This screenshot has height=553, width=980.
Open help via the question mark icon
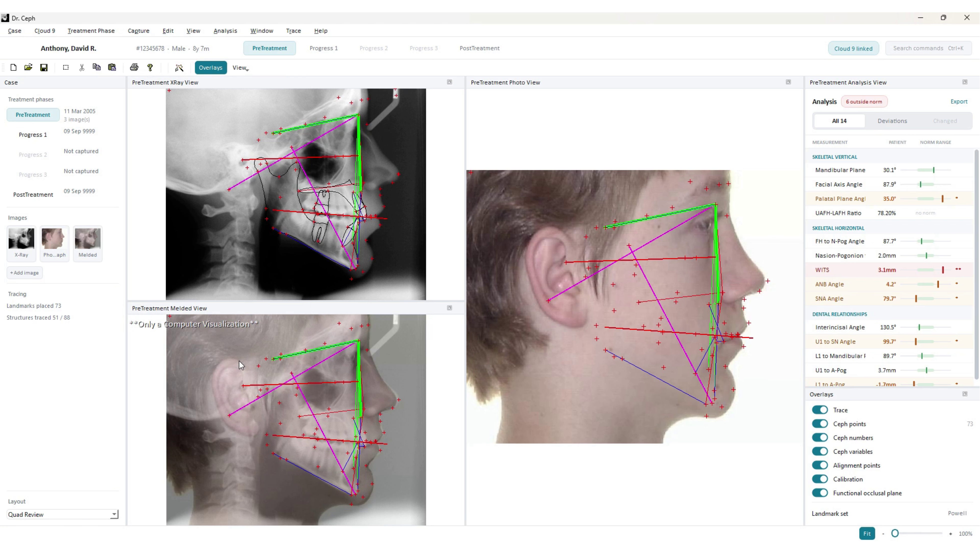click(x=150, y=68)
